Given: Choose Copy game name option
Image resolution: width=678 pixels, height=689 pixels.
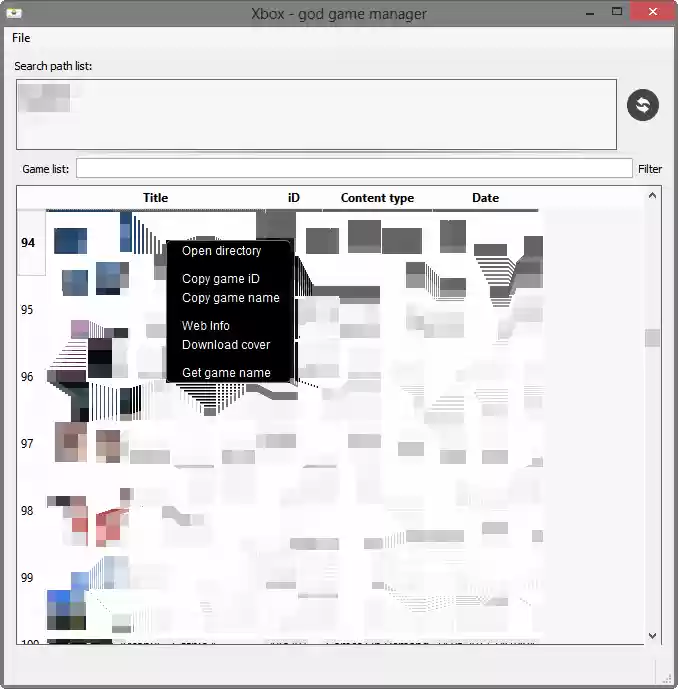Looking at the screenshot, I should pyautogui.click(x=231, y=298).
